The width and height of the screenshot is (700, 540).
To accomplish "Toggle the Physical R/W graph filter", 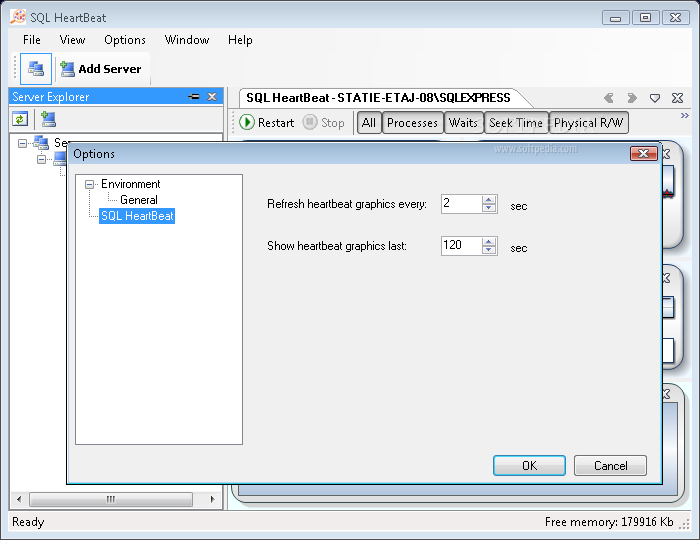I will click(x=588, y=123).
